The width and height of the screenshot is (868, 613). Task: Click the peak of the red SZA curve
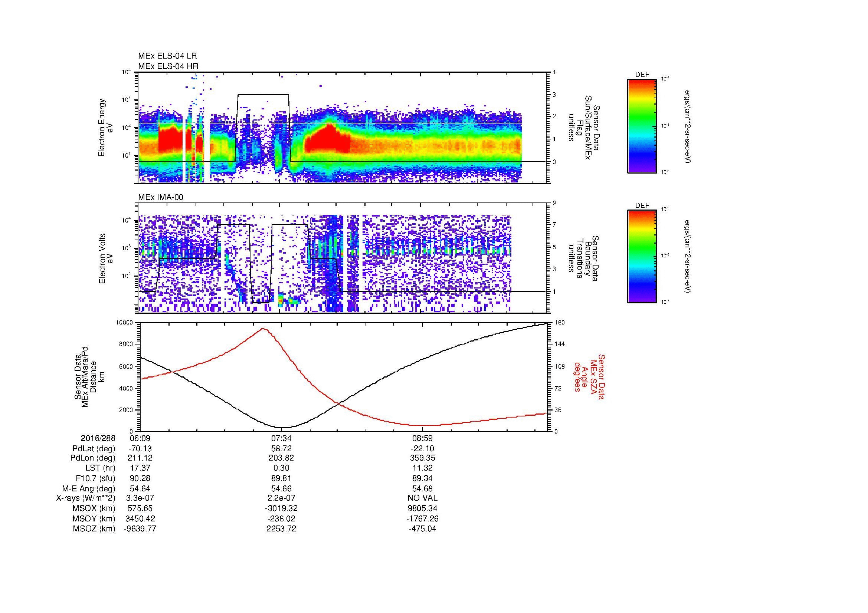(x=263, y=329)
